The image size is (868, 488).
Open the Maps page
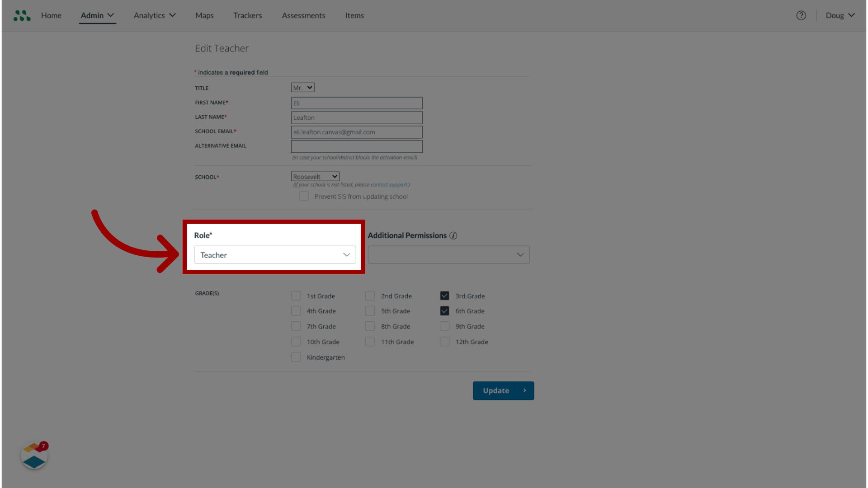pyautogui.click(x=204, y=15)
